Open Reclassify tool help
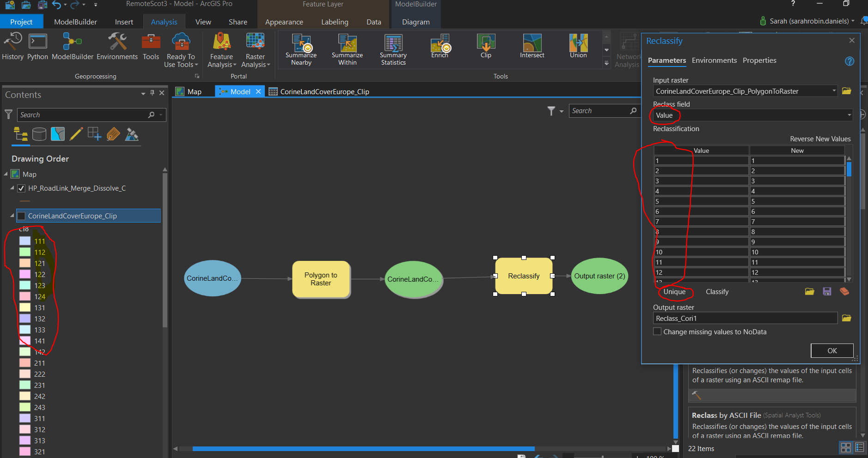868x458 pixels. click(849, 61)
